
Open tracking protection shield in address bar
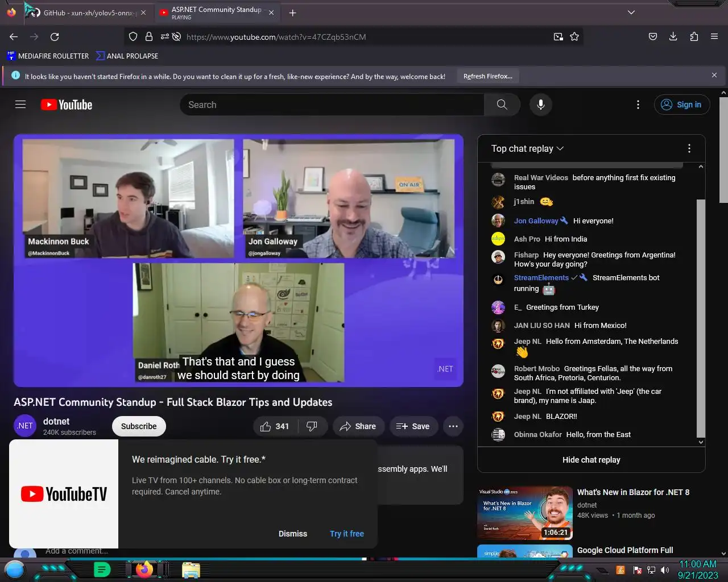[x=133, y=36]
